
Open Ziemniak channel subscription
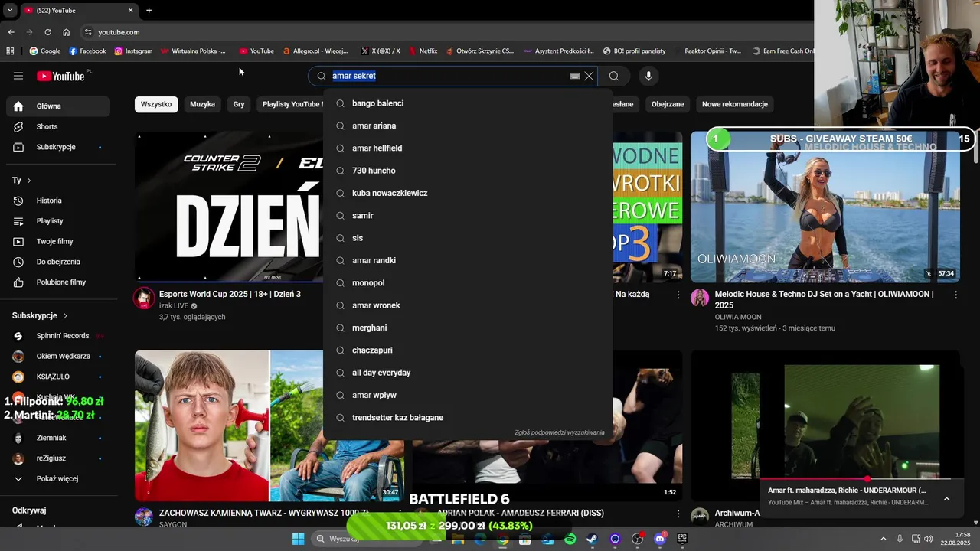58,438
